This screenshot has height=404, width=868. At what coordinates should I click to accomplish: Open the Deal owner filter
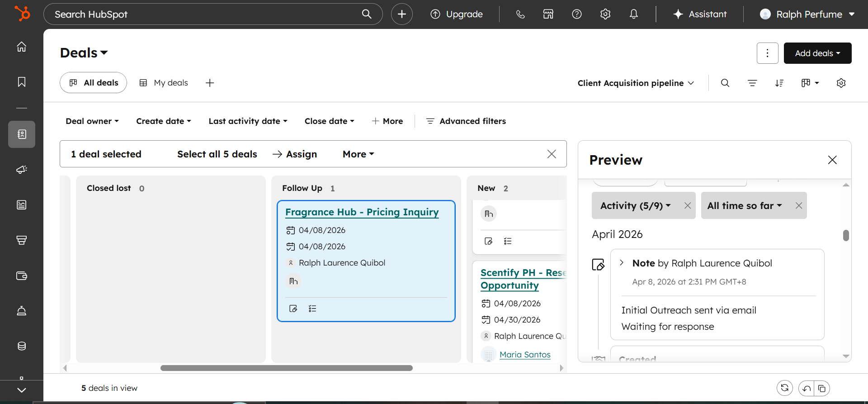coord(92,121)
